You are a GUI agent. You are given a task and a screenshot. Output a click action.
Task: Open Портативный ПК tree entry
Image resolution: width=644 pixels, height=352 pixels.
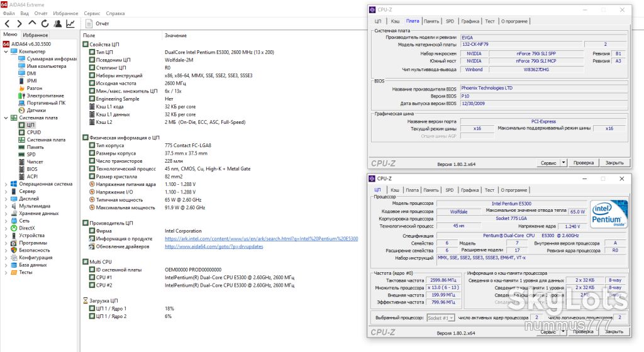click(46, 103)
